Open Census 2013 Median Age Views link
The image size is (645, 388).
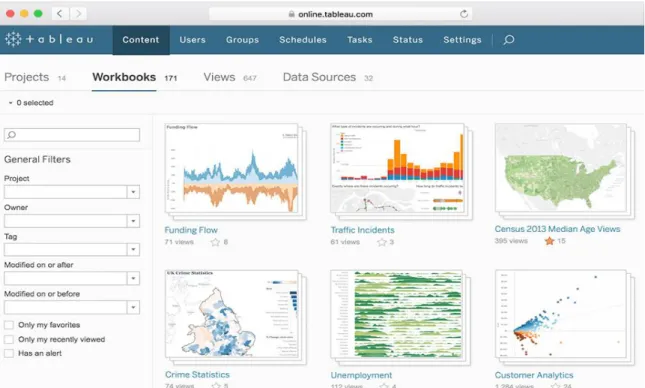(x=557, y=229)
